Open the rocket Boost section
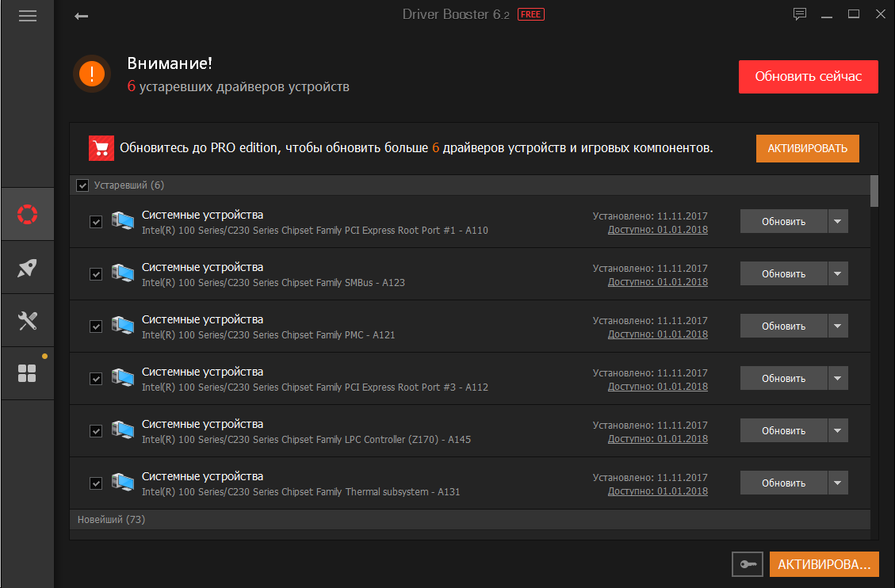This screenshot has width=895, height=588. coord(28,268)
